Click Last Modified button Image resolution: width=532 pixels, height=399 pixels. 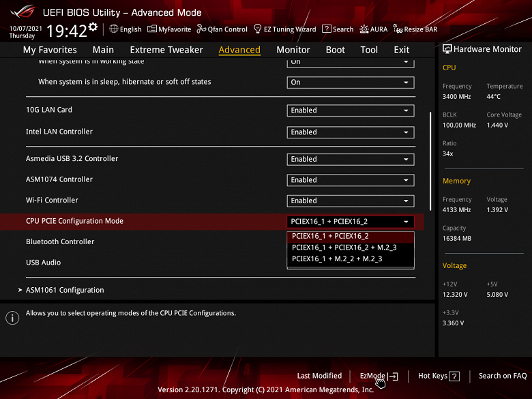click(319, 376)
